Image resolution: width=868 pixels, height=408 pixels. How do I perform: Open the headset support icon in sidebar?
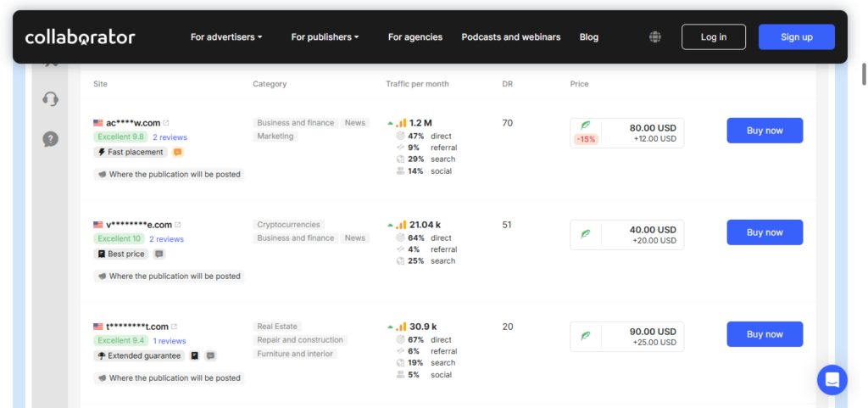click(x=51, y=99)
